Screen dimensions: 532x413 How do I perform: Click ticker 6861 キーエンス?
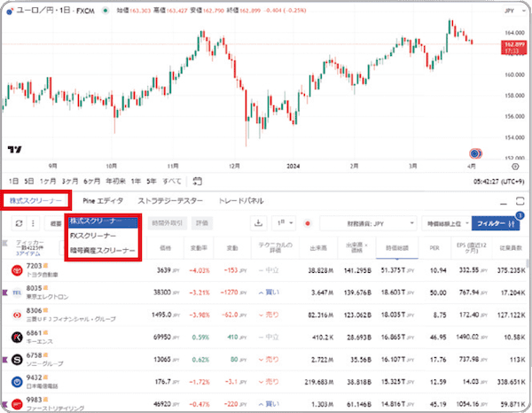40,337
